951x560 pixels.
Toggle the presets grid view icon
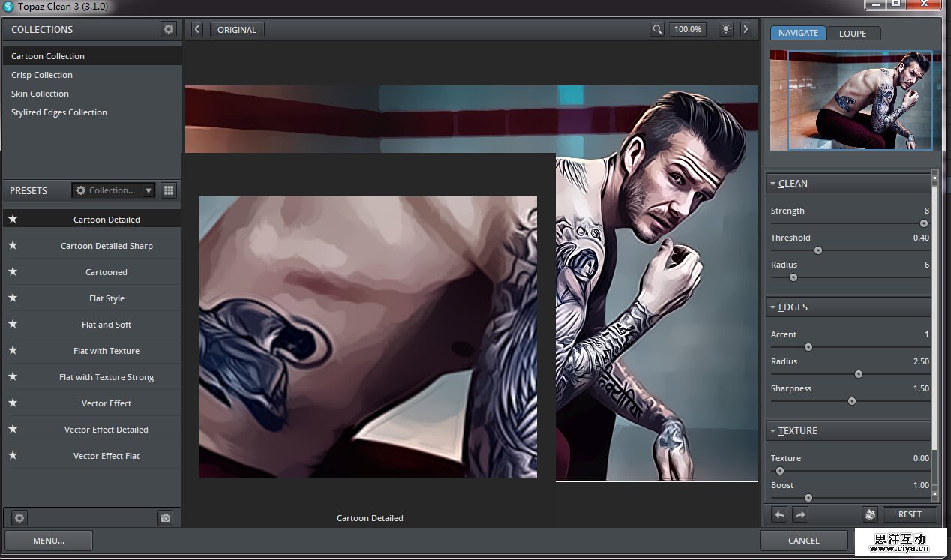[x=168, y=190]
